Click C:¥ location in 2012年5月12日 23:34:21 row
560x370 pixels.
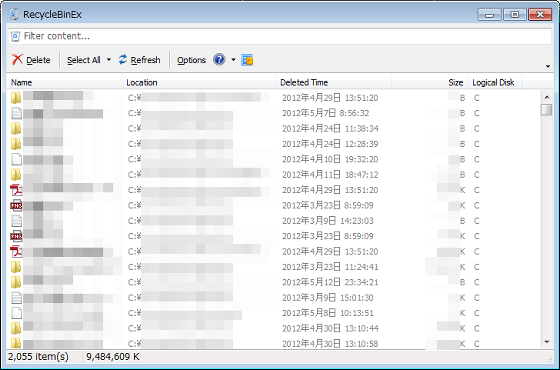point(135,282)
